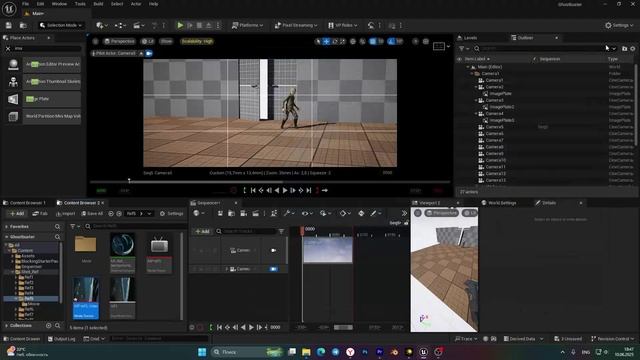
Task: Click the Unreal Engine logo icon
Action: (x=9, y=9)
